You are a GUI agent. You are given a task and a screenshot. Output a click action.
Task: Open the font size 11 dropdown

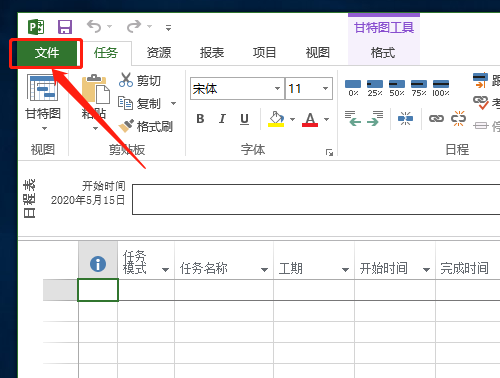[x=325, y=88]
